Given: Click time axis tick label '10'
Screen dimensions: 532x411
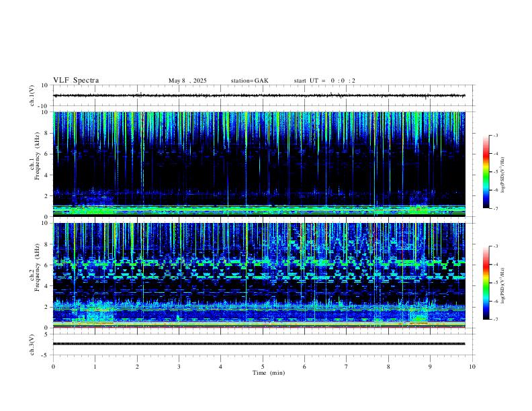Looking at the screenshot, I should point(472,367).
